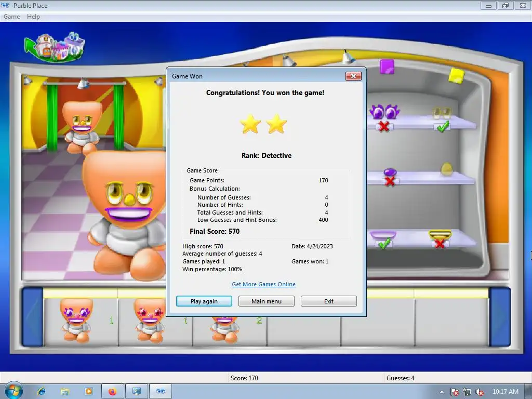Open the Windows Start menu
The width and height of the screenshot is (532, 399).
(14, 391)
